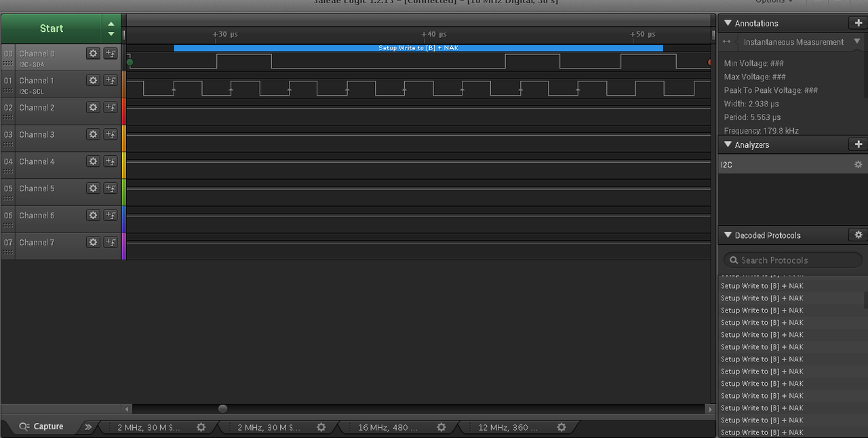Click the Width: 2.938 µs measurement

(x=751, y=104)
